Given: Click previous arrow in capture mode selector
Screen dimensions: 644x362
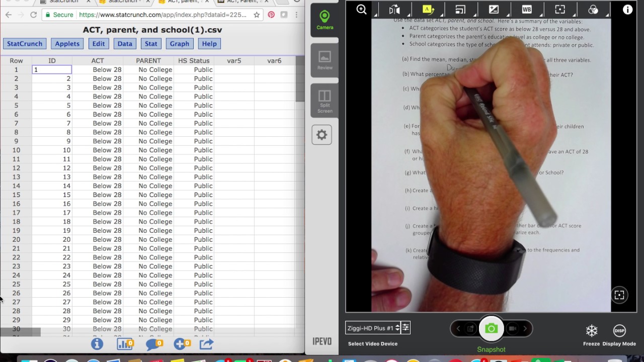Looking at the screenshot, I should 458,328.
